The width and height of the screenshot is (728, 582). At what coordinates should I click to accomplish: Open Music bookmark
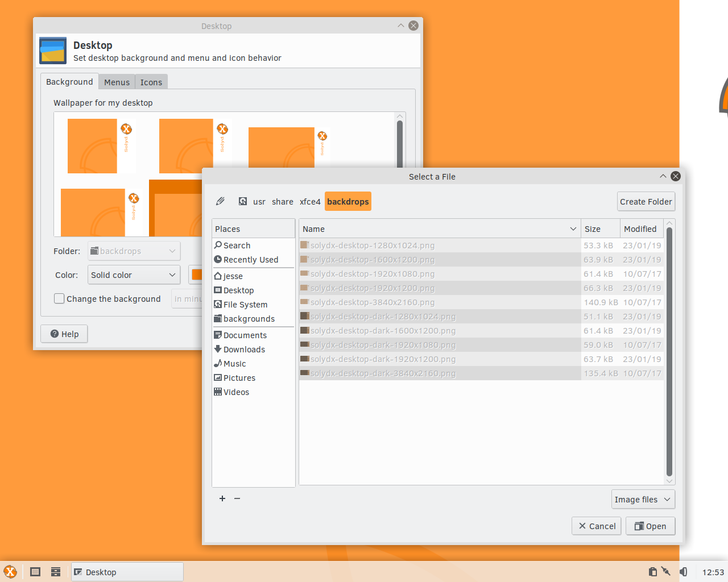(254, 363)
